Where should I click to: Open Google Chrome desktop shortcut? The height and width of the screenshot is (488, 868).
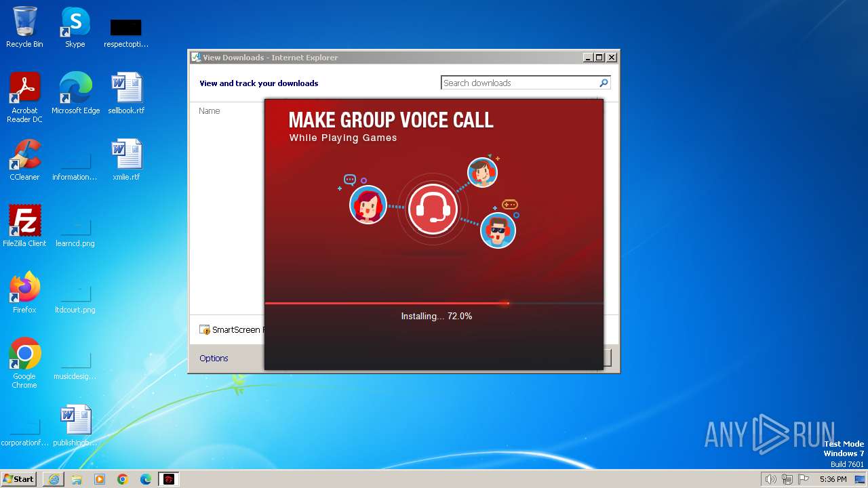24,363
